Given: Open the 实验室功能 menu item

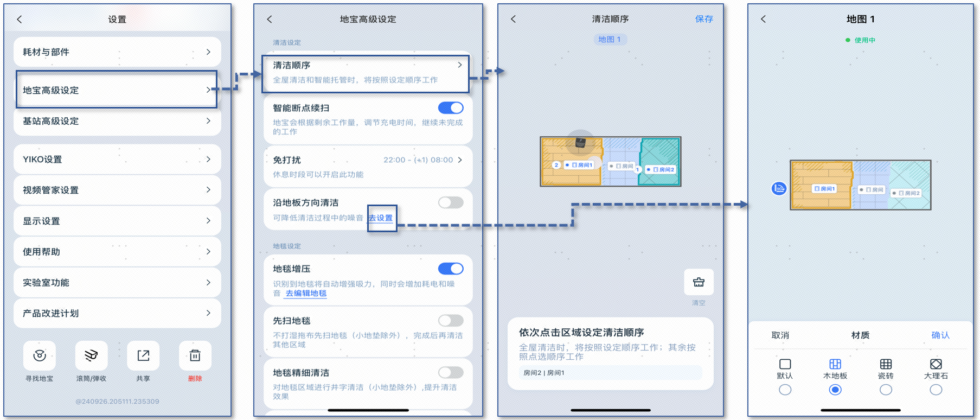Looking at the screenshot, I should [x=117, y=282].
